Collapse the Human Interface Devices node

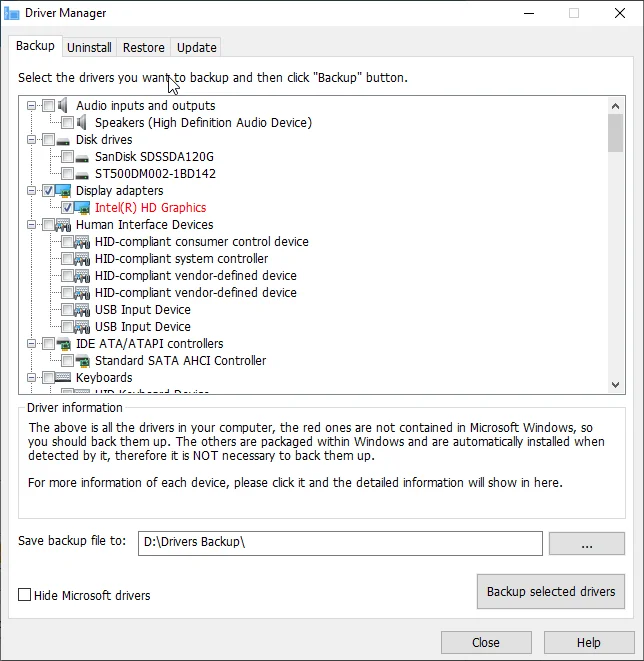[32, 225]
